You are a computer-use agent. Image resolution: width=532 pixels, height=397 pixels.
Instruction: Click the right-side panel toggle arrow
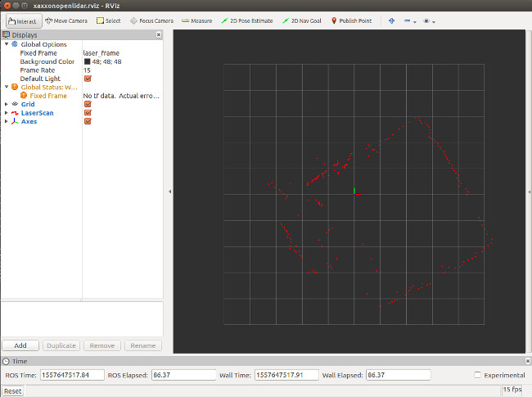click(x=529, y=192)
